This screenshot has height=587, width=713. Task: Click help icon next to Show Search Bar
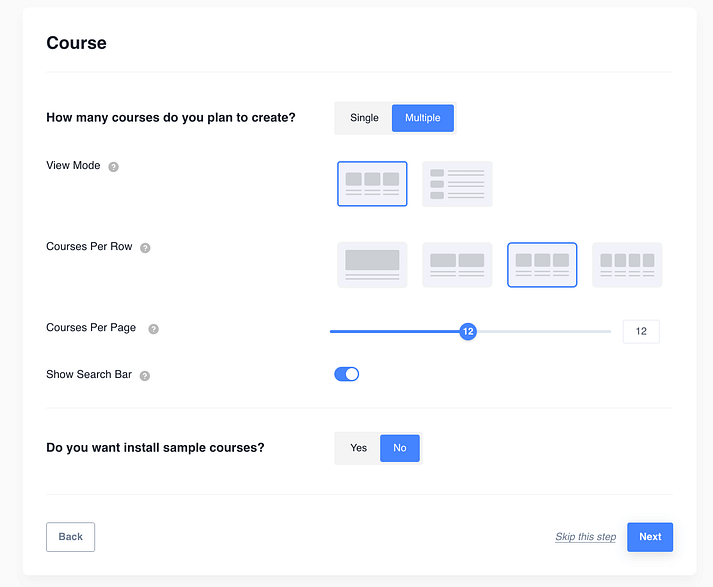point(145,376)
